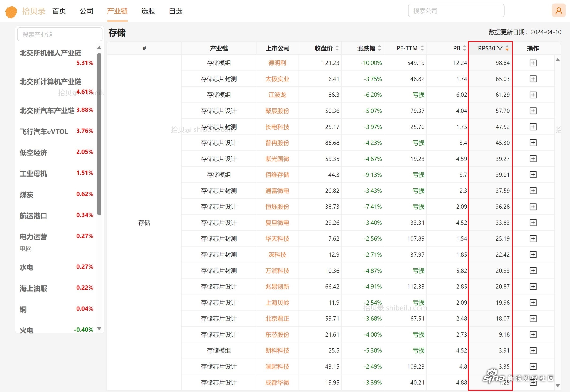Click the plus icon in 北京君正 row
The width and height of the screenshot is (570, 392).
pyautogui.click(x=533, y=319)
